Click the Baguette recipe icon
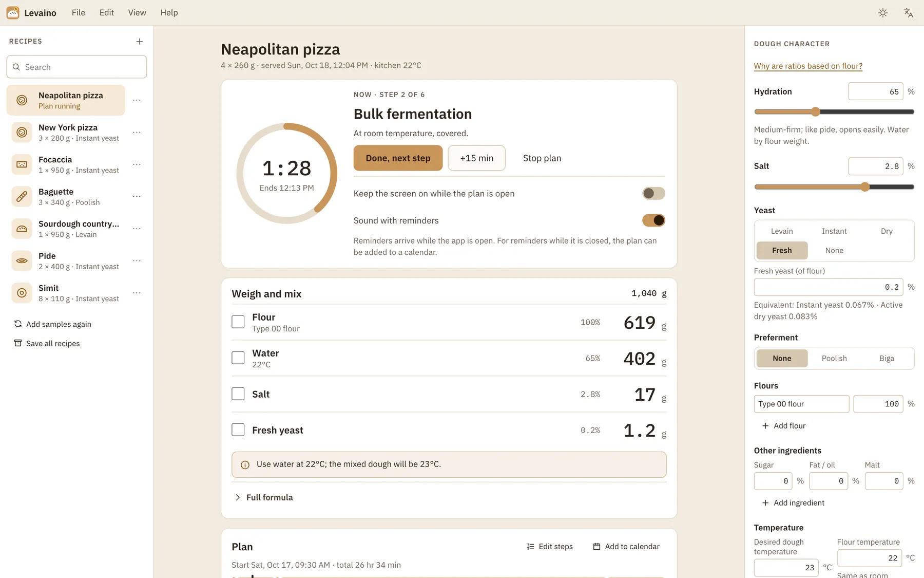Viewport: 924px width, 578px height. click(22, 197)
